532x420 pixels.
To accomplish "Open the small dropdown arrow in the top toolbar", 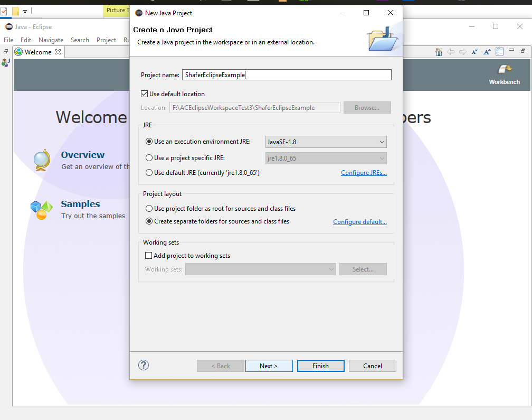I will (25, 12).
